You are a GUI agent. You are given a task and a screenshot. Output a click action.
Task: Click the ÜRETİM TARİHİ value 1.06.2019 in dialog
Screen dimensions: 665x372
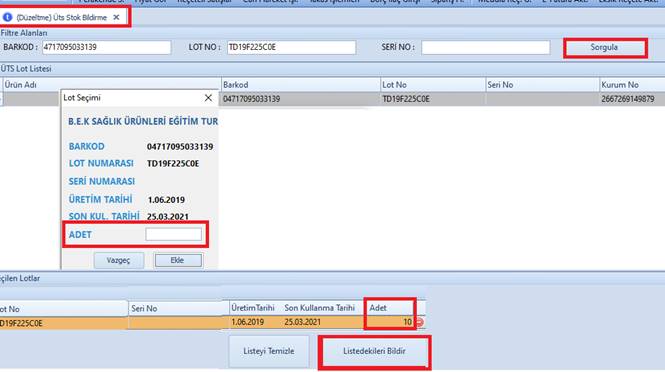[x=166, y=200]
